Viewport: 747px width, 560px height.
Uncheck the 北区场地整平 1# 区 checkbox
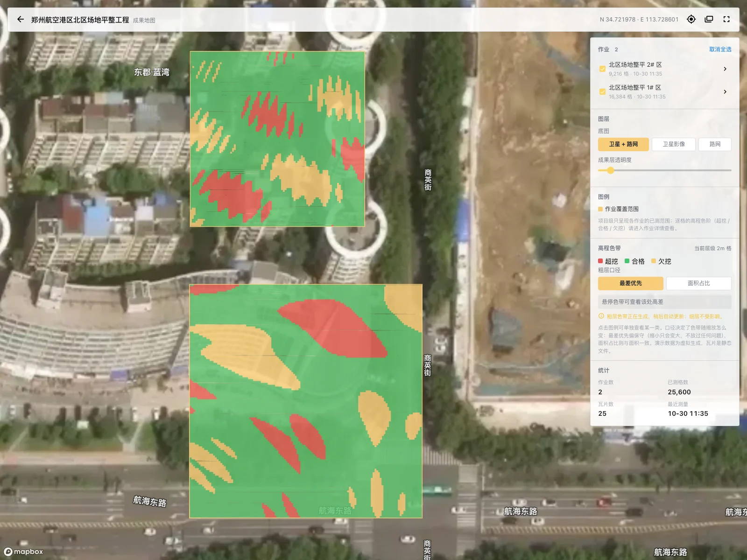[x=602, y=92]
